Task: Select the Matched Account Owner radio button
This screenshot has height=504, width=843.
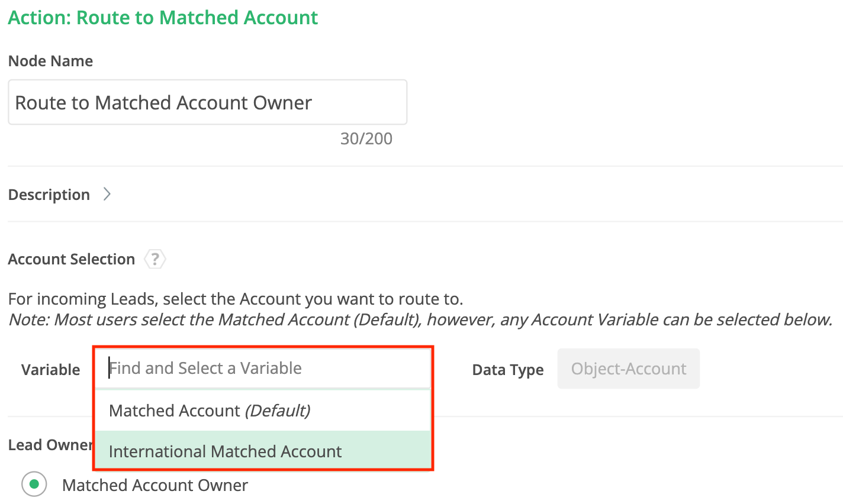Action: 34,484
